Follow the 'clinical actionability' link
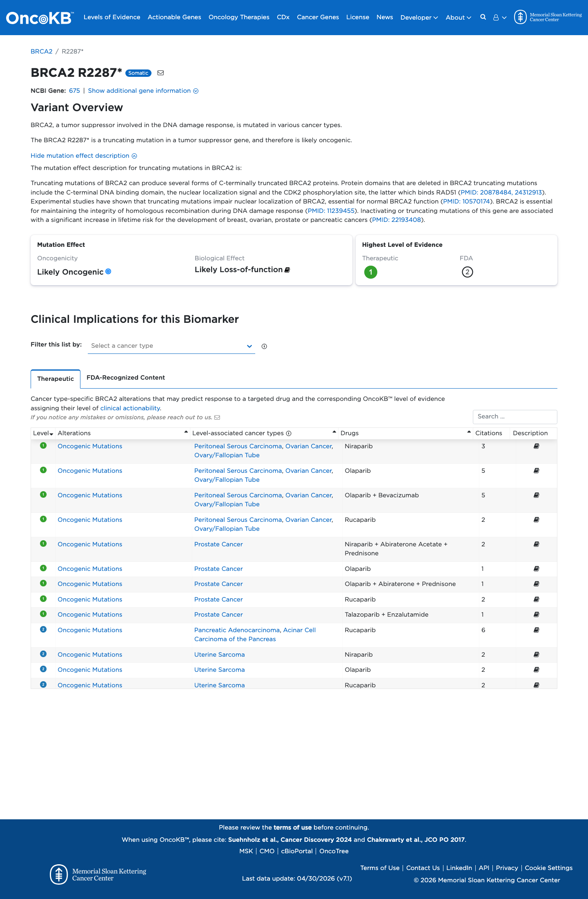The image size is (588, 899). (x=130, y=408)
